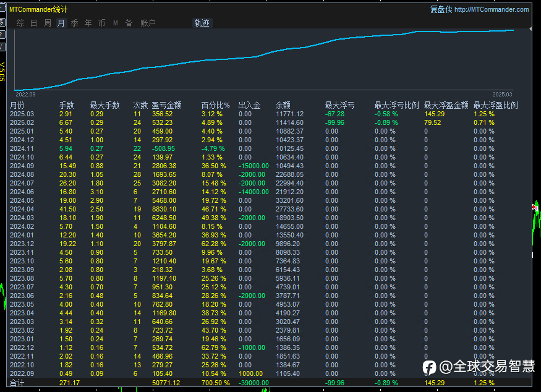
Task: Switch to the 账户 account tab
Action: 148,23
